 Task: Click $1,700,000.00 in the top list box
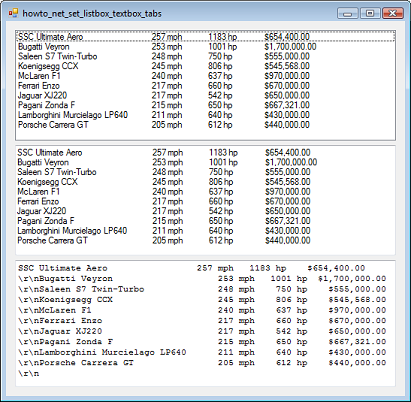tap(290, 47)
